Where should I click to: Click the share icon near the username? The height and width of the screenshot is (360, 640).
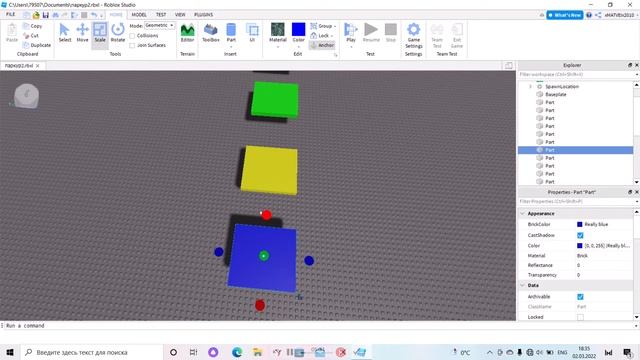point(598,15)
